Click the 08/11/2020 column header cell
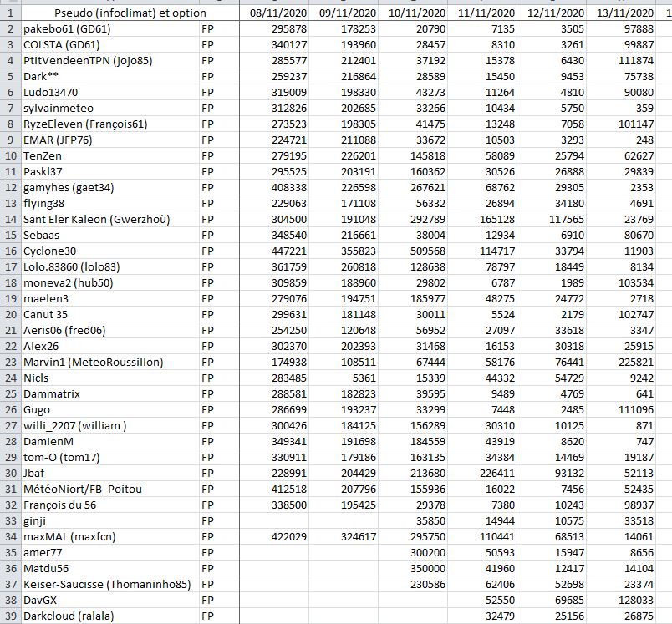Viewport: 672px width, 624px height. pyautogui.click(x=274, y=13)
